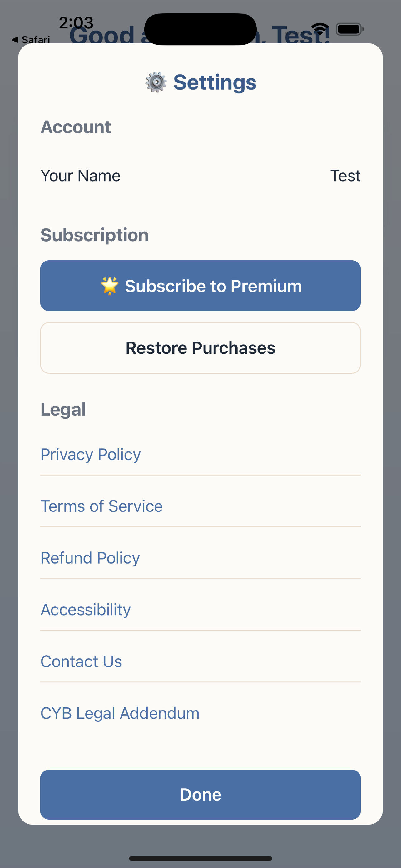Edit the name value Test

(x=345, y=176)
